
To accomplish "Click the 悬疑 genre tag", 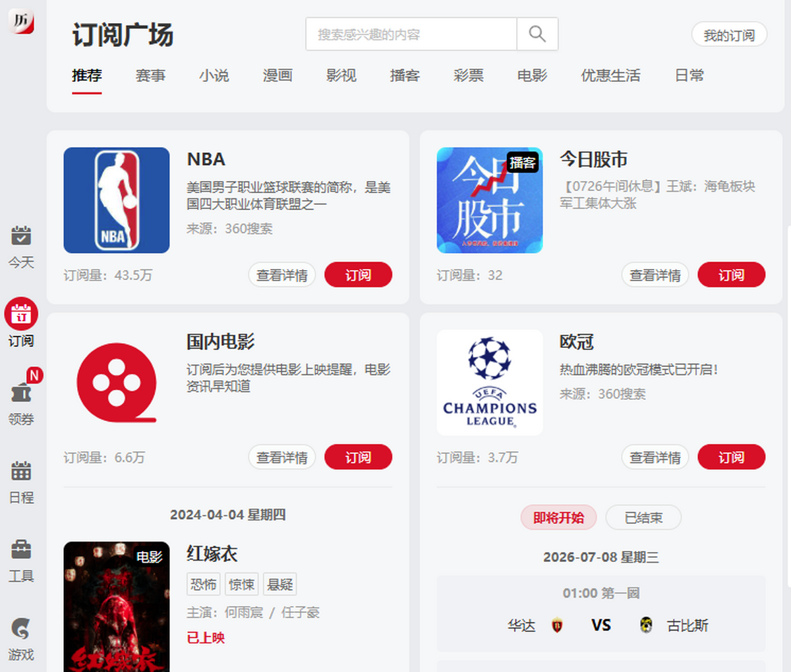I will coord(280,584).
